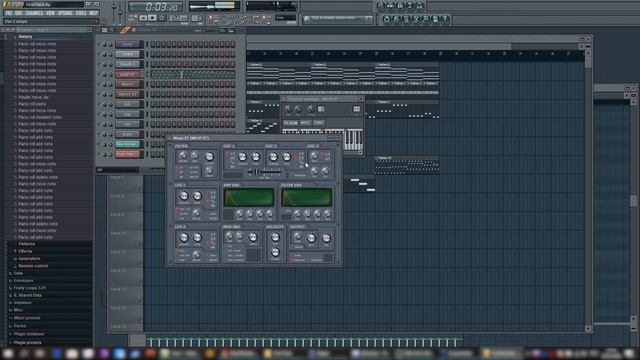640x360 pixels.
Task: Select the WASP XT channel button
Action: click(x=128, y=74)
